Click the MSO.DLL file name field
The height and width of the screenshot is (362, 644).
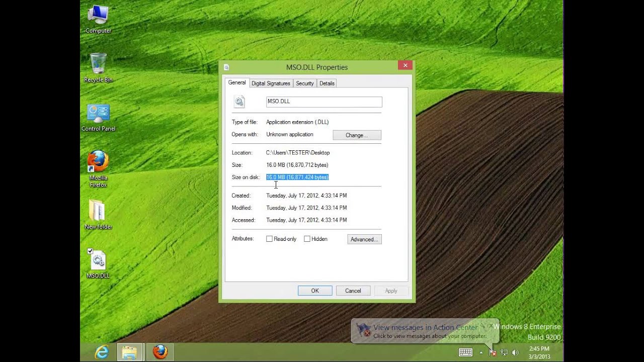coord(324,102)
